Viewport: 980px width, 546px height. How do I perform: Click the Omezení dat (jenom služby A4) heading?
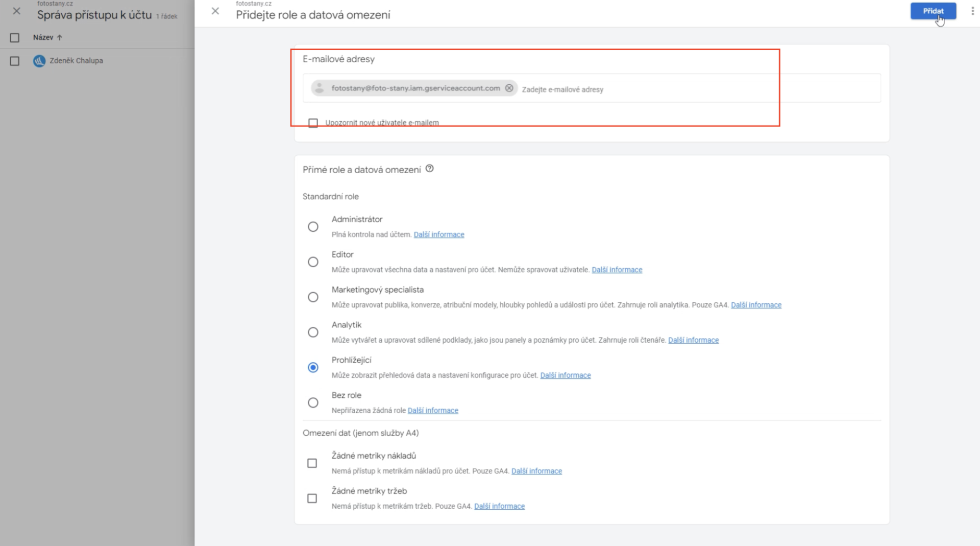coord(360,433)
